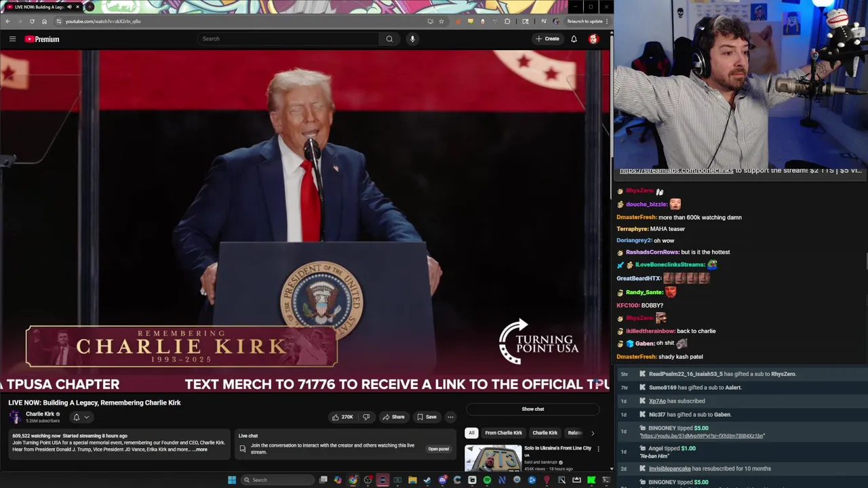Open BINGONEY's tipped youtu.be link

point(702,436)
